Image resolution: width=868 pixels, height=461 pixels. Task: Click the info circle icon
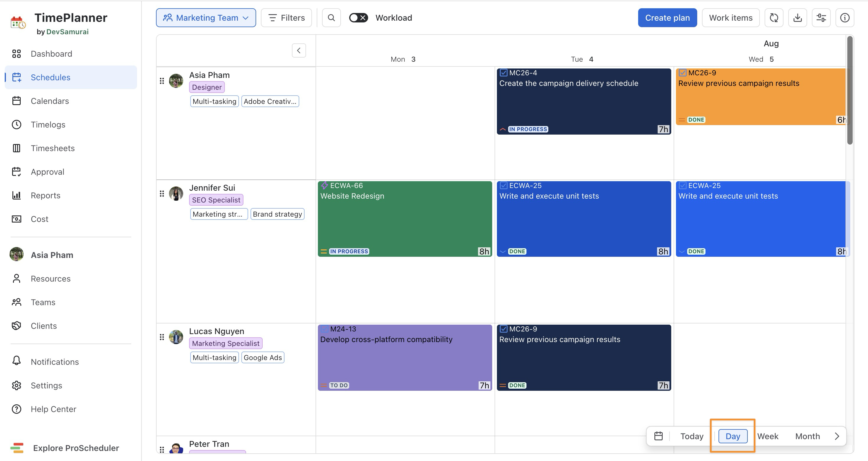point(845,18)
